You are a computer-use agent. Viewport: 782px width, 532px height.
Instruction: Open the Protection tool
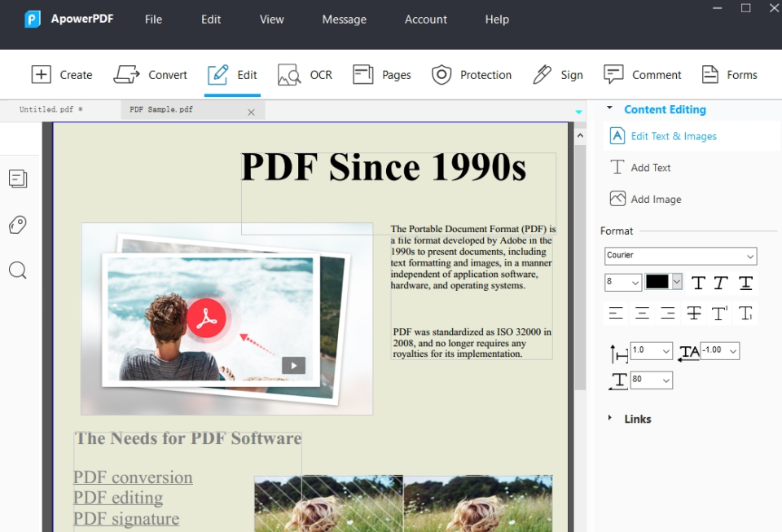click(472, 74)
